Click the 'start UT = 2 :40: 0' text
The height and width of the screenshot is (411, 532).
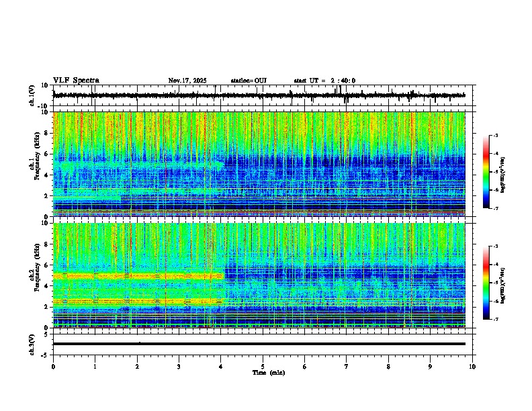(324, 81)
